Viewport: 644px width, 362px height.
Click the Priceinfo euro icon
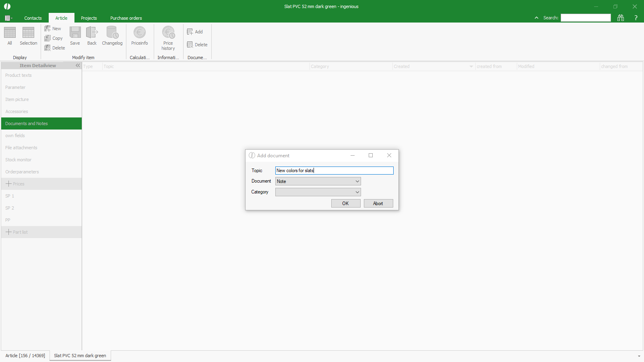[139, 33]
